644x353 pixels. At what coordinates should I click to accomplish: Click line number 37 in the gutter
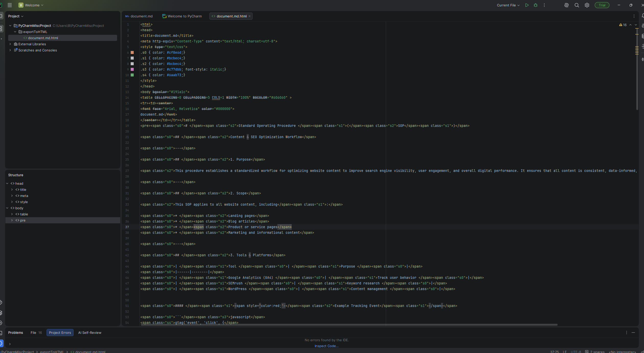[x=127, y=227]
